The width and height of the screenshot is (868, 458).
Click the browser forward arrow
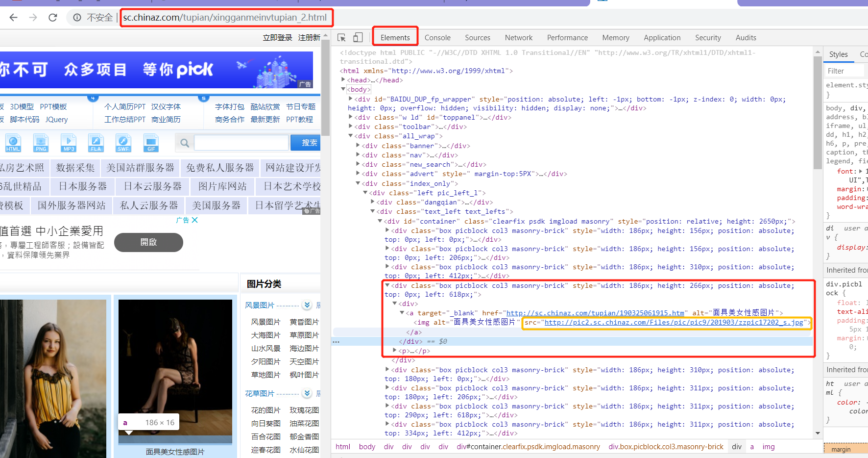tap(33, 18)
